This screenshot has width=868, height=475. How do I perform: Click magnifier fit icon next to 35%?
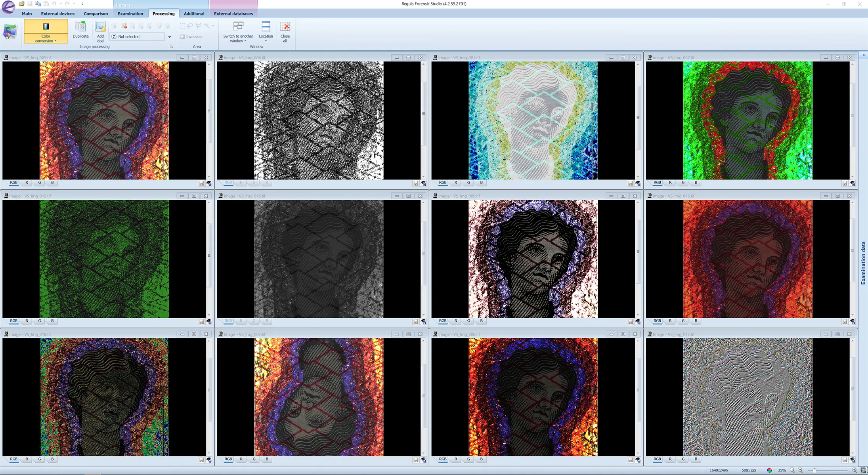tap(792, 470)
